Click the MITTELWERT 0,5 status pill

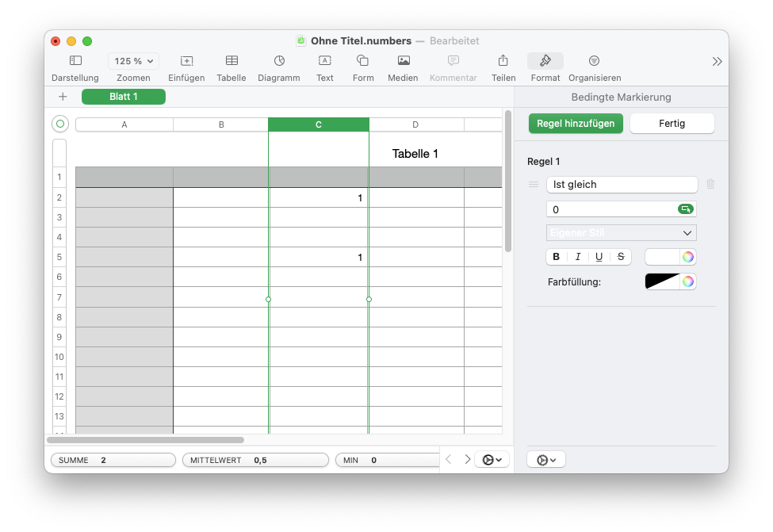255,460
